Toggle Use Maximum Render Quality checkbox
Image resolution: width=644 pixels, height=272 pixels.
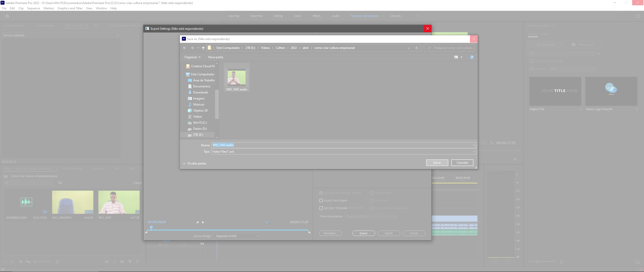click(321, 193)
